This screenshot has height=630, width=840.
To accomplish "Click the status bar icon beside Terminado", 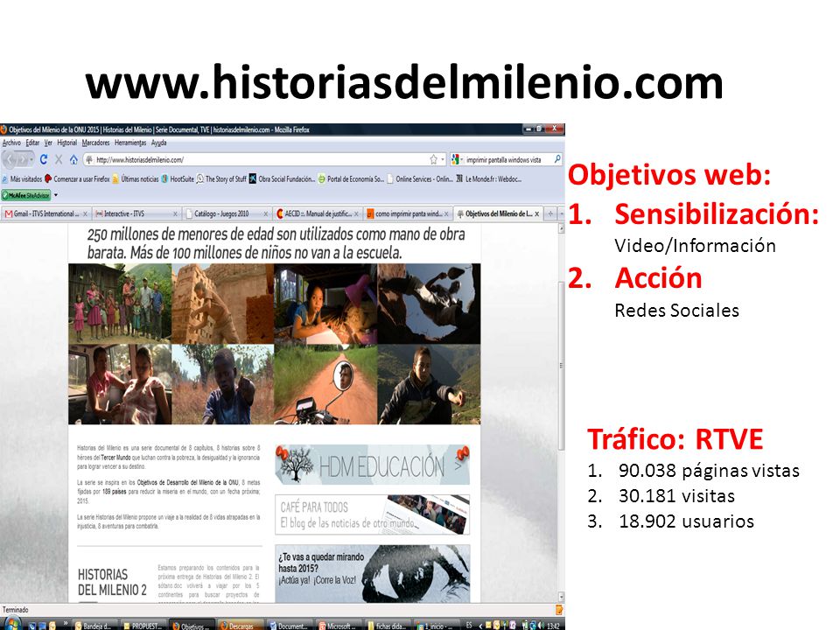I will click(559, 610).
